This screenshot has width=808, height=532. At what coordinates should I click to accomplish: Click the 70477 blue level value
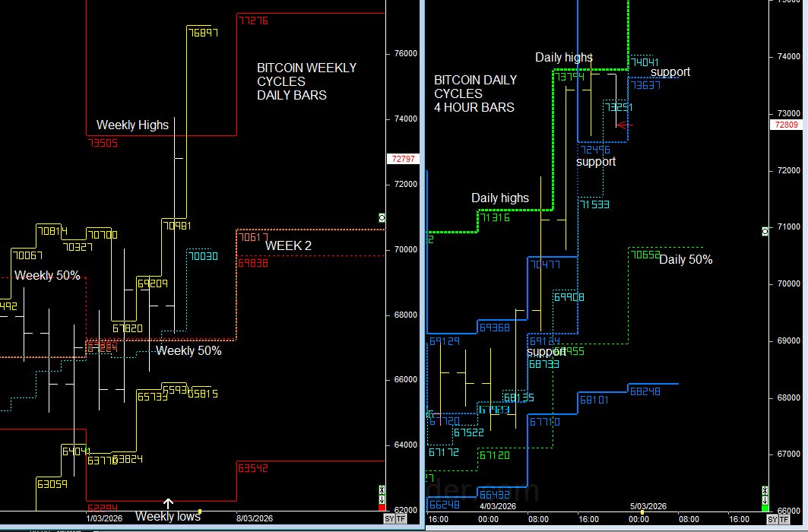(545, 264)
